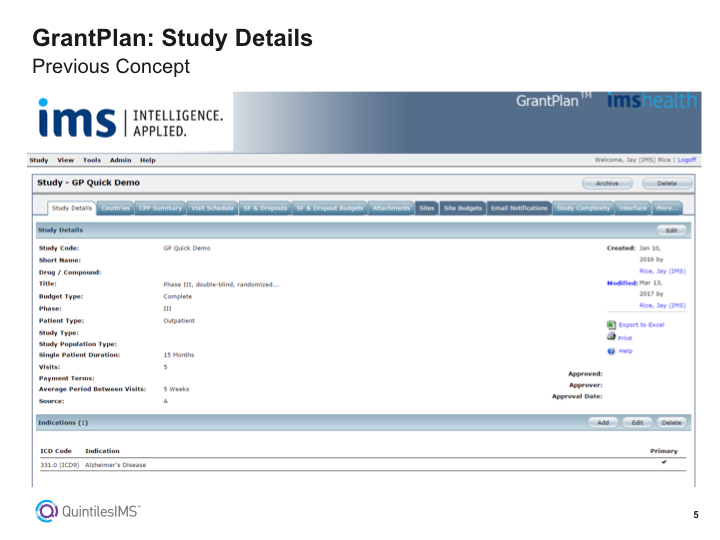Click Export to Excel link text
This screenshot has width=720, height=540.
[x=641, y=325]
